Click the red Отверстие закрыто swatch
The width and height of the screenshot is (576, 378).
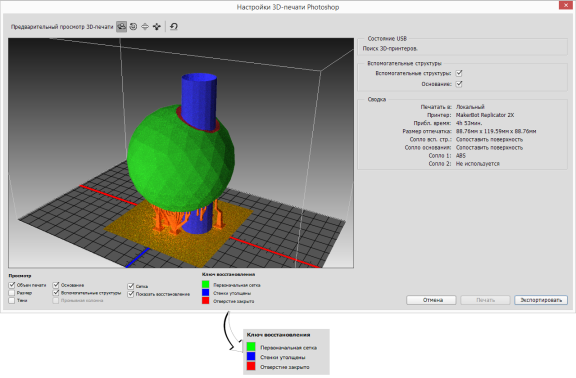click(x=206, y=301)
